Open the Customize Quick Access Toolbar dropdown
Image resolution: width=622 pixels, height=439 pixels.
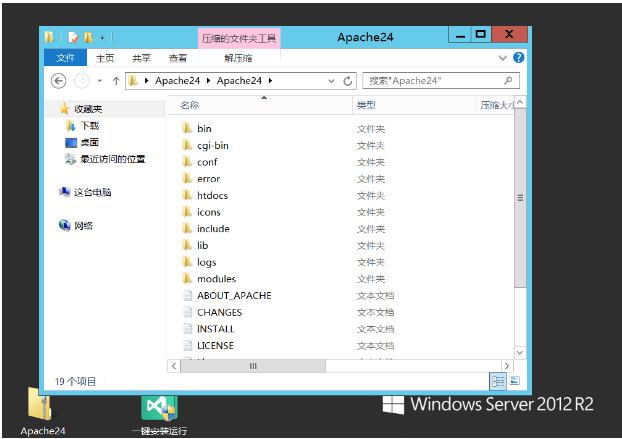[x=102, y=38]
